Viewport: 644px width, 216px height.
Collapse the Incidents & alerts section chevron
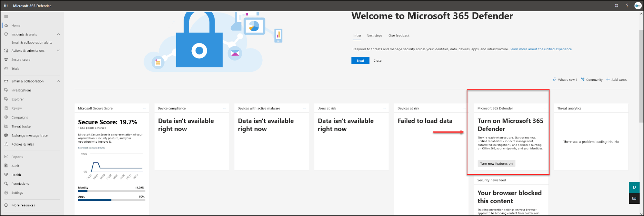click(58, 34)
